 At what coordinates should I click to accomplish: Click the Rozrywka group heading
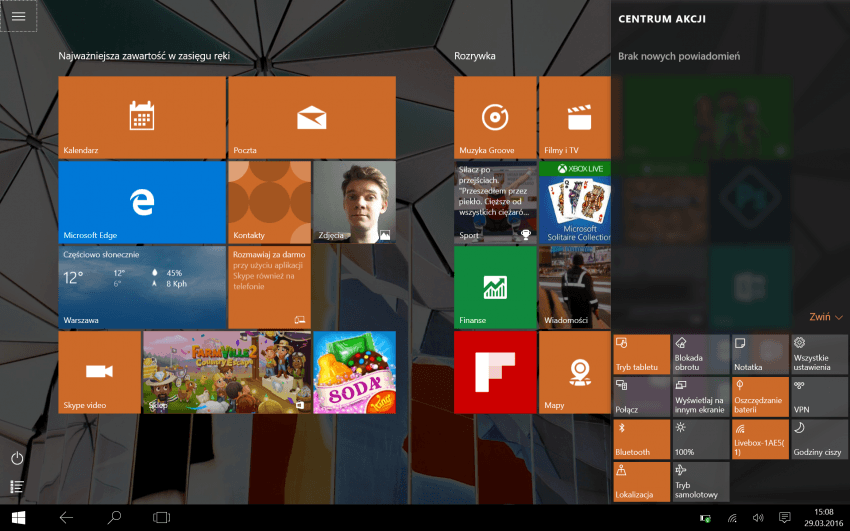[x=475, y=56]
